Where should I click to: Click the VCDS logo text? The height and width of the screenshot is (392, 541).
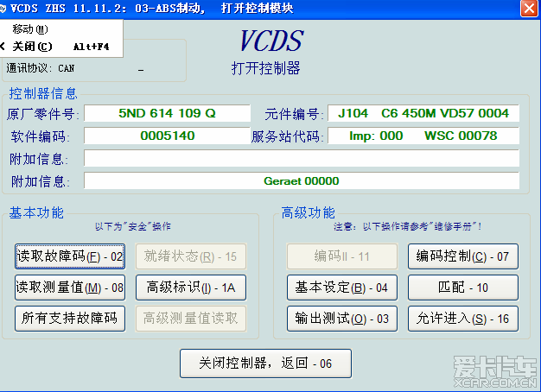tap(271, 41)
